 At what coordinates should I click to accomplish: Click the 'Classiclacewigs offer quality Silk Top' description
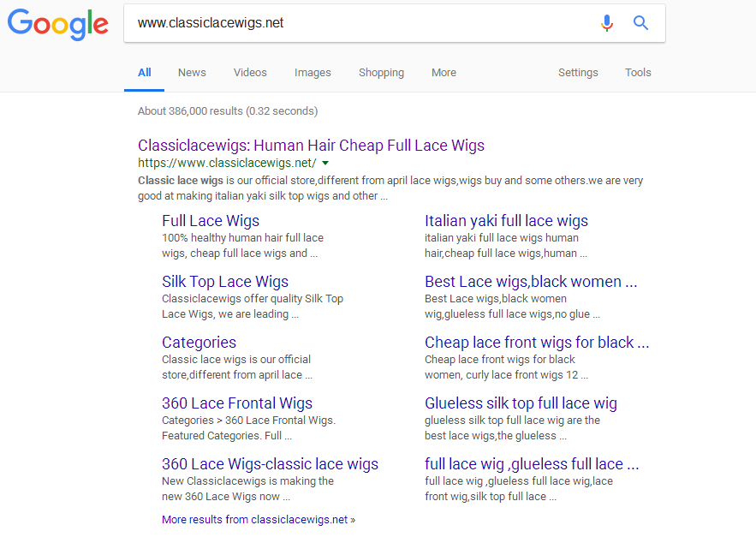(x=253, y=307)
